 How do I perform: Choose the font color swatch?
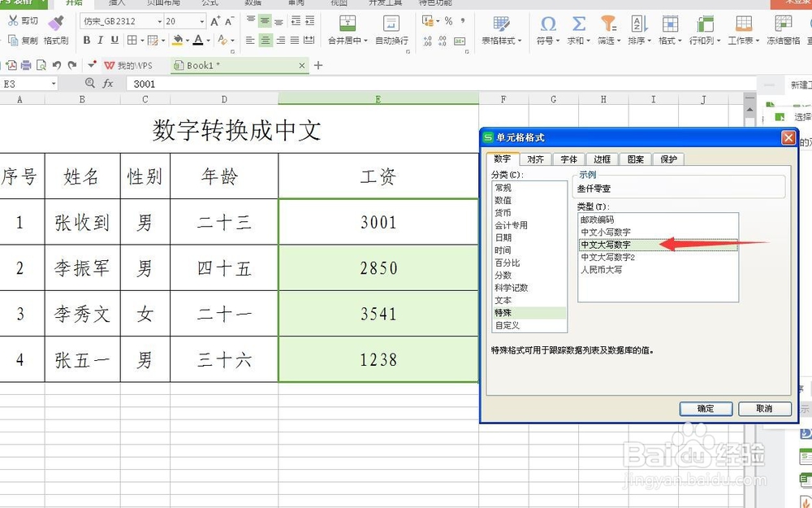click(199, 40)
